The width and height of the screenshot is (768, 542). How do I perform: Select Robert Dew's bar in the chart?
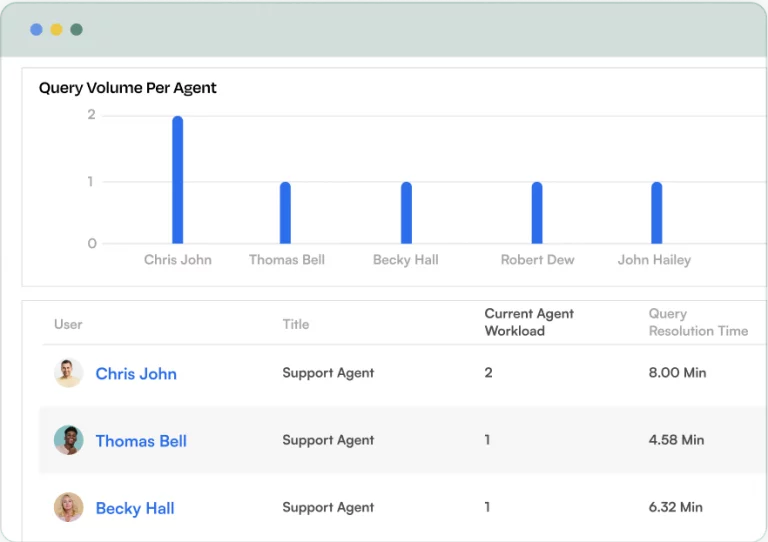click(x=537, y=212)
